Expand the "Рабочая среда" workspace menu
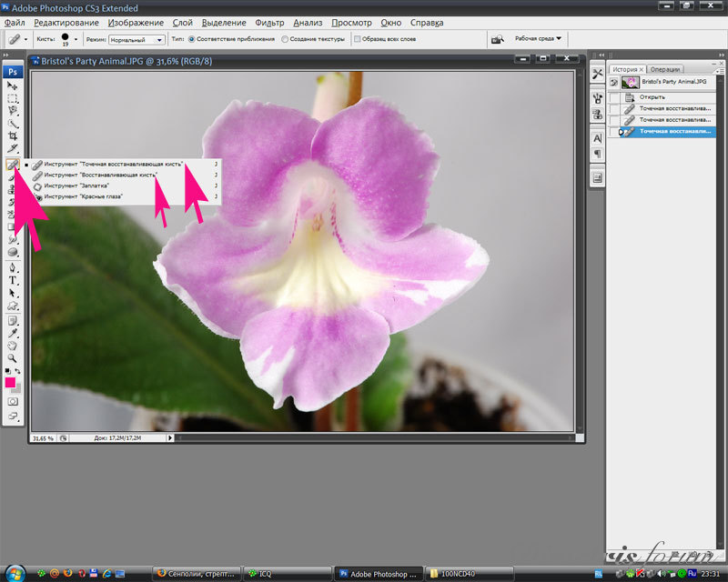Screen dimensions: 728x582 click(539, 39)
